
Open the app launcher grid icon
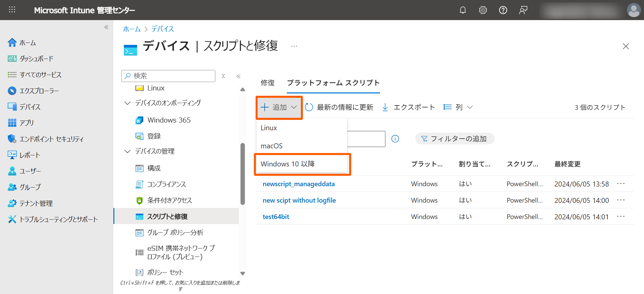(12, 10)
